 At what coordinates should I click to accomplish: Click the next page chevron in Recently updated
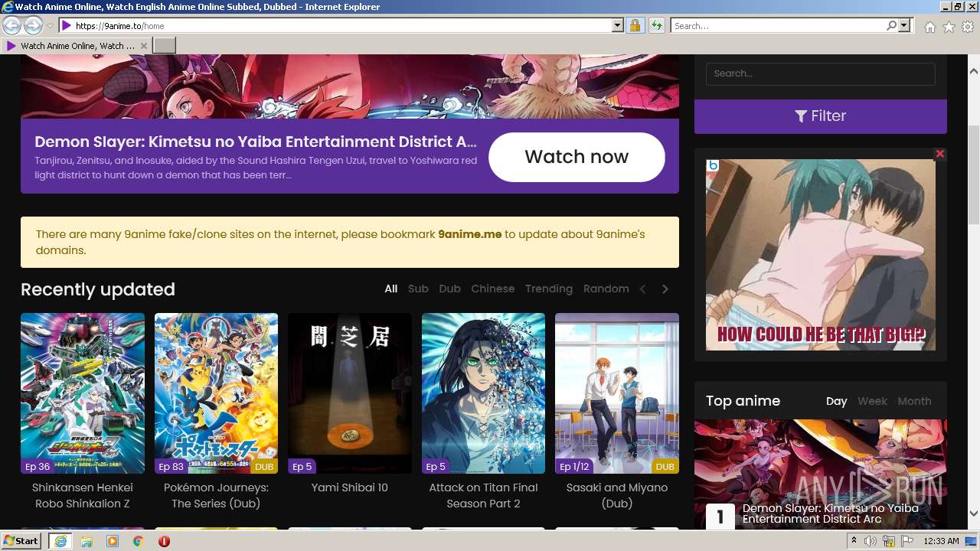pos(665,289)
